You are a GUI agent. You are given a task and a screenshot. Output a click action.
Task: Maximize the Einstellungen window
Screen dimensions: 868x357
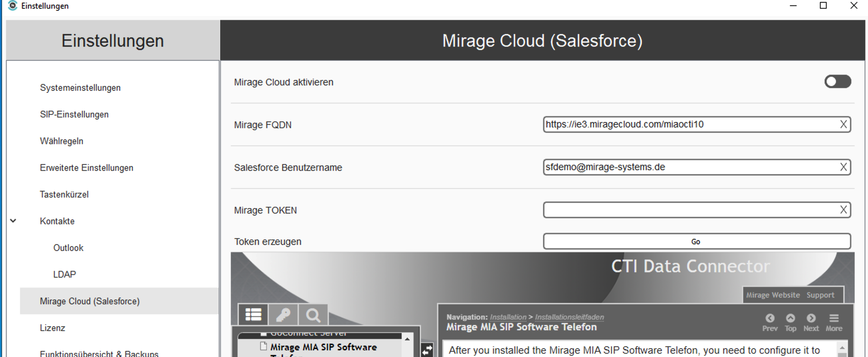[823, 6]
